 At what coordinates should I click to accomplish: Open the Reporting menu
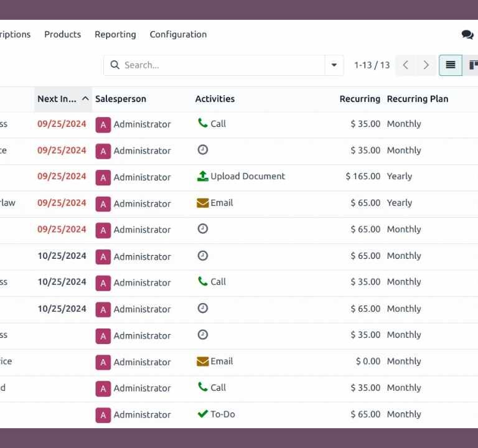115,35
